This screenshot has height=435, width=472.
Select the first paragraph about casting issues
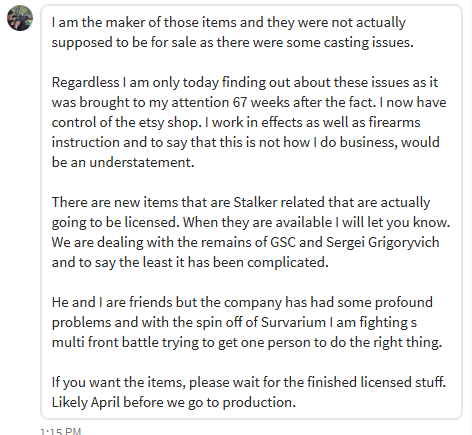pos(232,32)
